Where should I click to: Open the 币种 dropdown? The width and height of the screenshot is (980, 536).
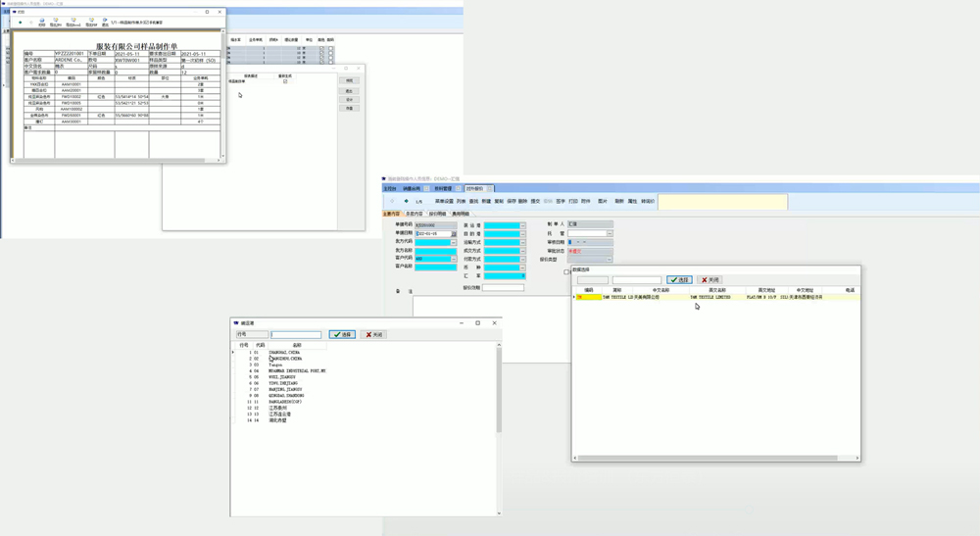click(522, 268)
